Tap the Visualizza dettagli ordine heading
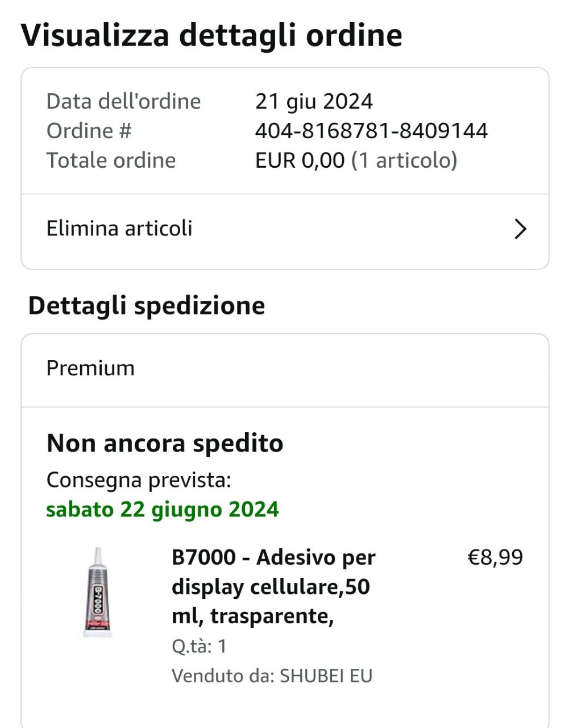569x728 pixels. pyautogui.click(x=211, y=35)
